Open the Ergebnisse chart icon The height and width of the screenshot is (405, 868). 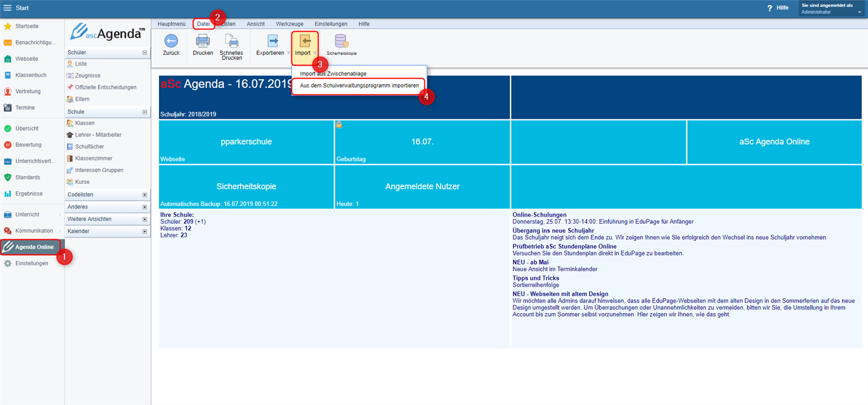[x=8, y=193]
